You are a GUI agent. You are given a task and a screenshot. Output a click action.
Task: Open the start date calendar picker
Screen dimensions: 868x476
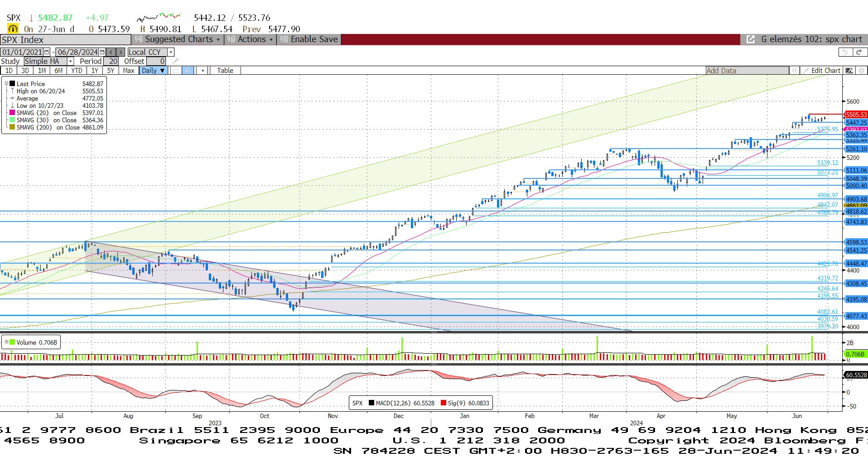click(47, 52)
